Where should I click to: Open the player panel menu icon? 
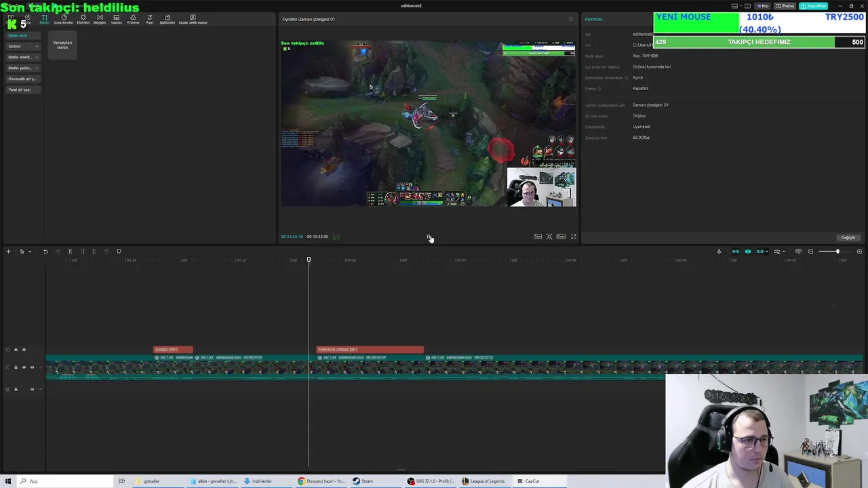[570, 19]
